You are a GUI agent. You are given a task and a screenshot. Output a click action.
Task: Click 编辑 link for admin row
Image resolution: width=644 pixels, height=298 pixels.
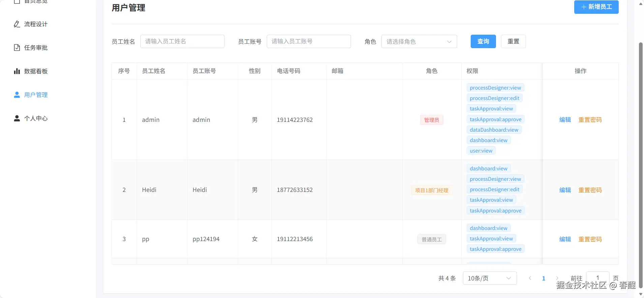565,120
